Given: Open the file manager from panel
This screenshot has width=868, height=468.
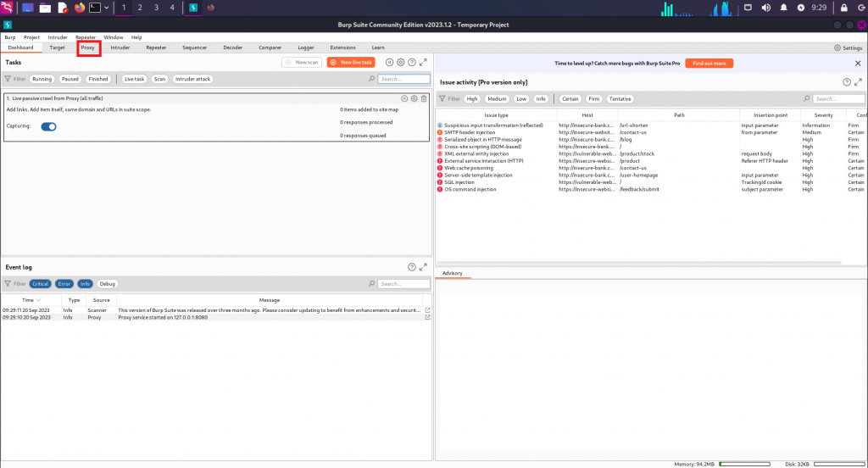Looking at the screenshot, I should (x=46, y=8).
